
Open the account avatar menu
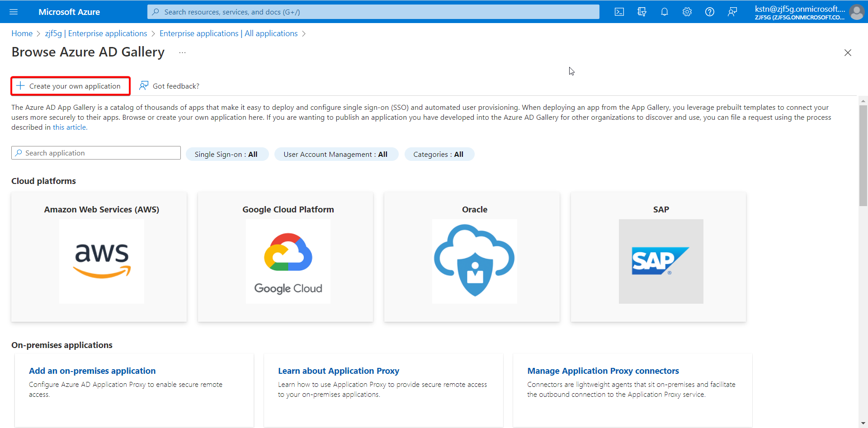[856, 12]
